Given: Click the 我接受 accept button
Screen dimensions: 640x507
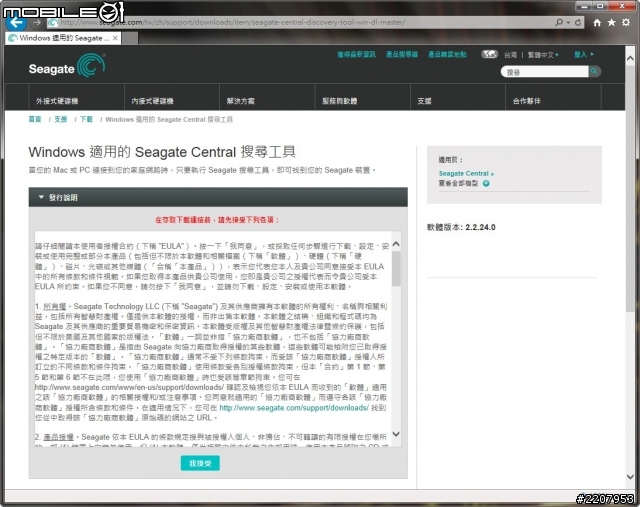Looking at the screenshot, I should click(x=200, y=463).
